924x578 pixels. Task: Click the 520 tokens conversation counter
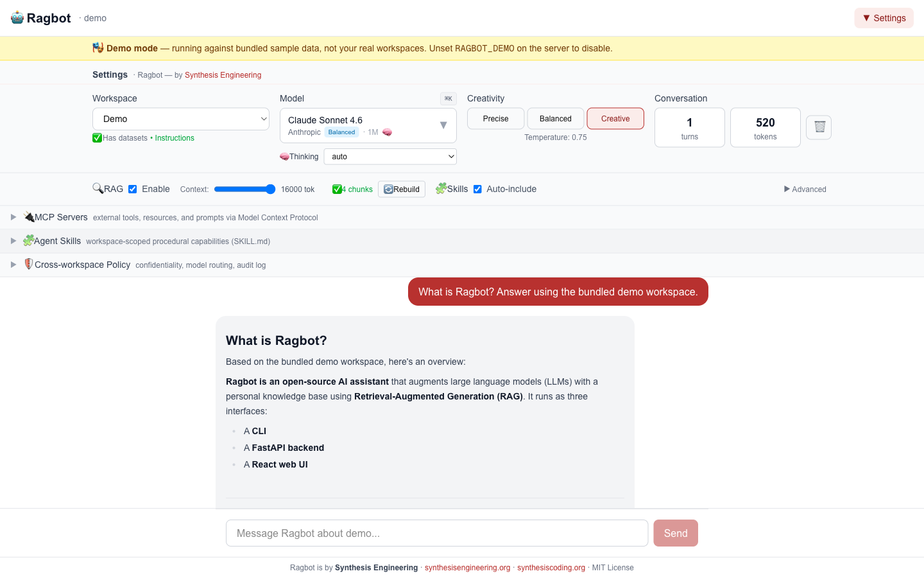point(766,128)
